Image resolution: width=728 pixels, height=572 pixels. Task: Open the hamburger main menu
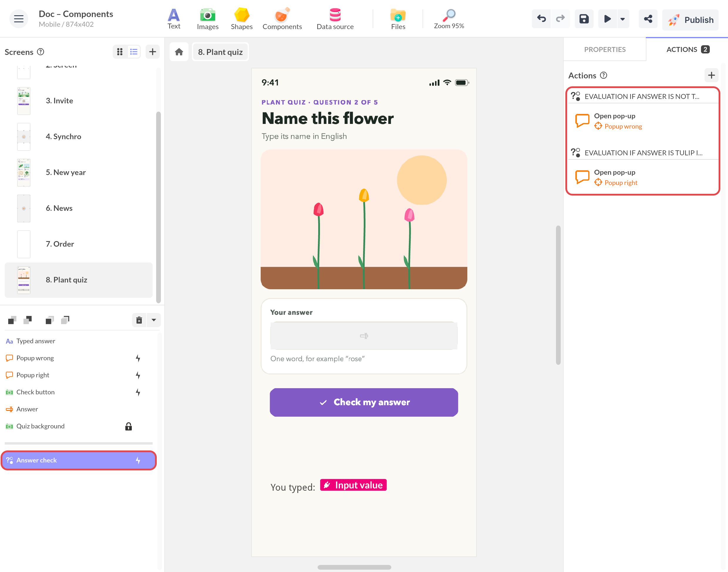pos(19,19)
